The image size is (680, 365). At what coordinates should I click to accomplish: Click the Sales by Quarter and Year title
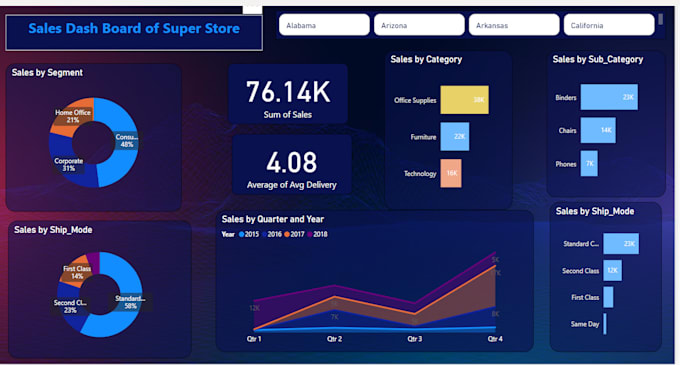click(x=273, y=219)
